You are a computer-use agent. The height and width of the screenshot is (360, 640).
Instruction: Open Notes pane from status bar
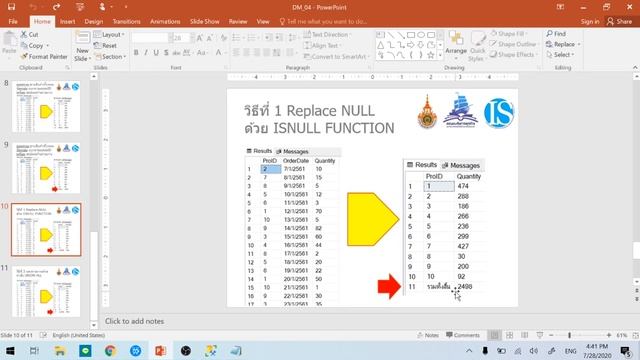tap(428, 335)
